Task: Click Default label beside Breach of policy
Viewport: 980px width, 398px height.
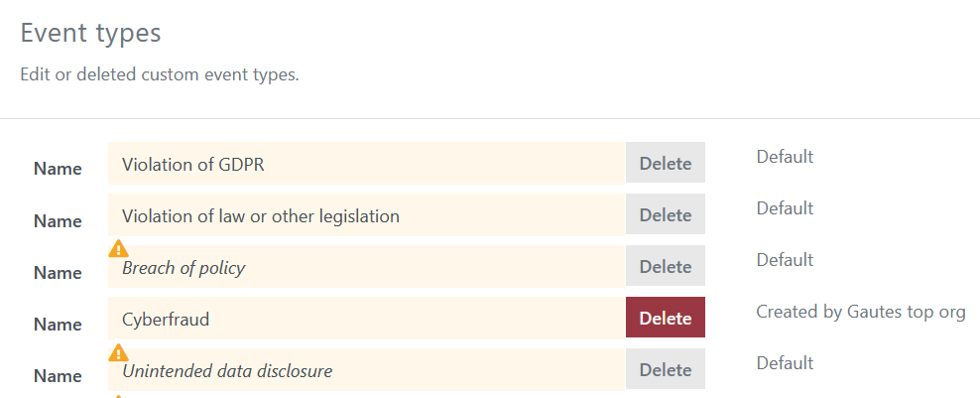Action: [x=785, y=260]
